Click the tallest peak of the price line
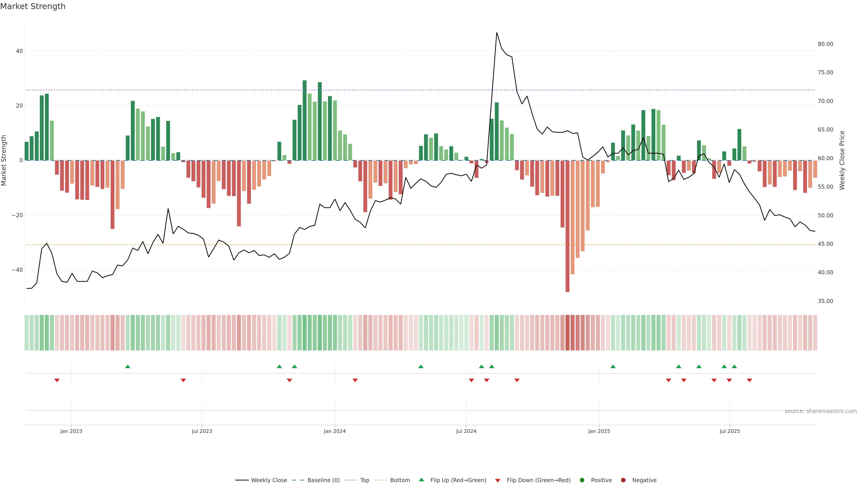The width and height of the screenshot is (868, 488). pyautogui.click(x=497, y=33)
